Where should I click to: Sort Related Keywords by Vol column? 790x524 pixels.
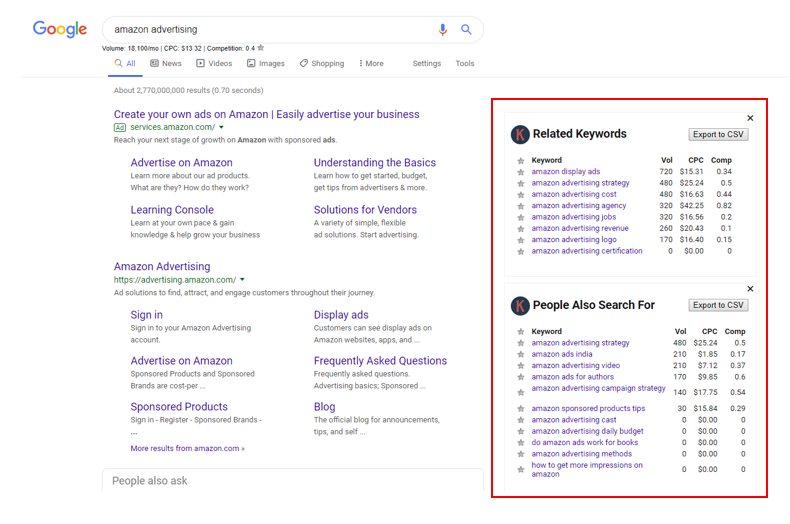pyautogui.click(x=667, y=160)
